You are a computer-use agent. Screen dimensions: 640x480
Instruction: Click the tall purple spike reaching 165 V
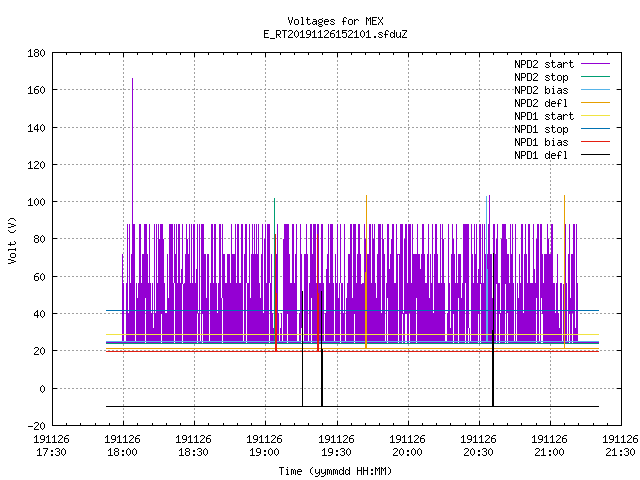[132, 151]
